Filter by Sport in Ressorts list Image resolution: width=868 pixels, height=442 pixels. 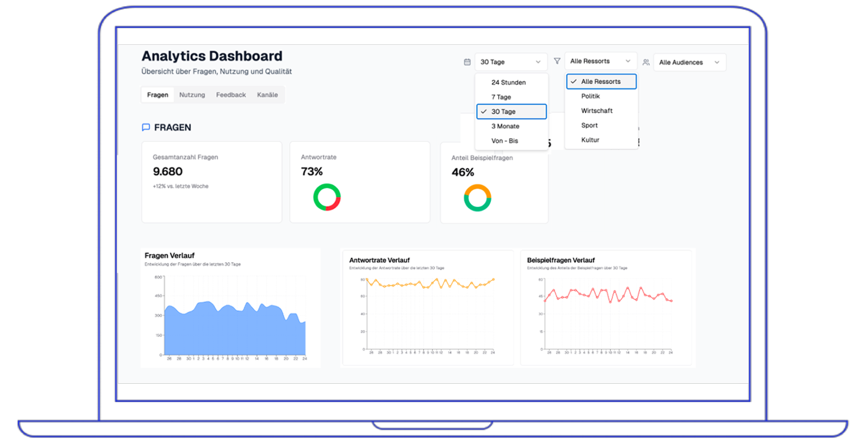[589, 125]
